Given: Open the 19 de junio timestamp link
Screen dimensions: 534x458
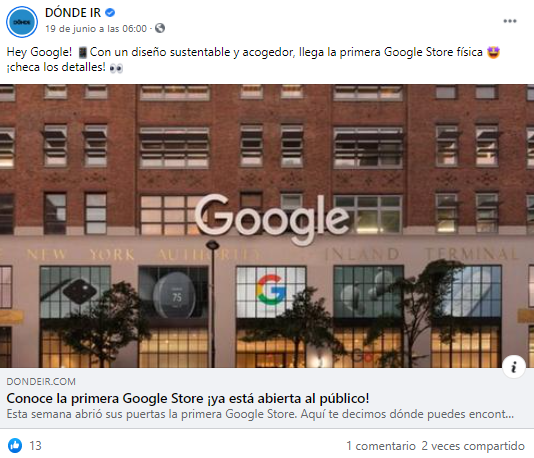Looking at the screenshot, I should point(96,29).
